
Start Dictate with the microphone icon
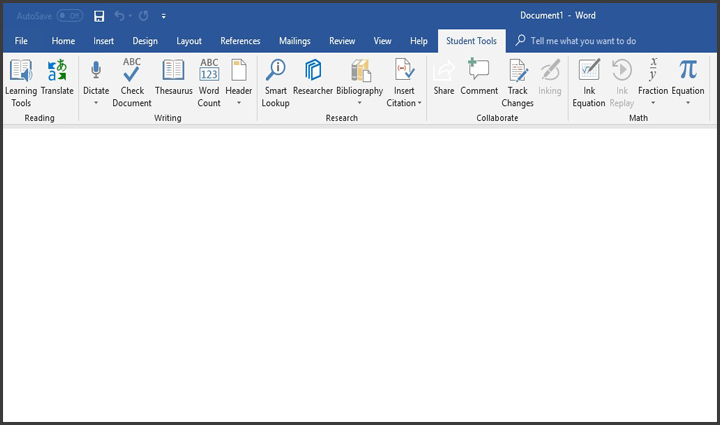[96, 70]
